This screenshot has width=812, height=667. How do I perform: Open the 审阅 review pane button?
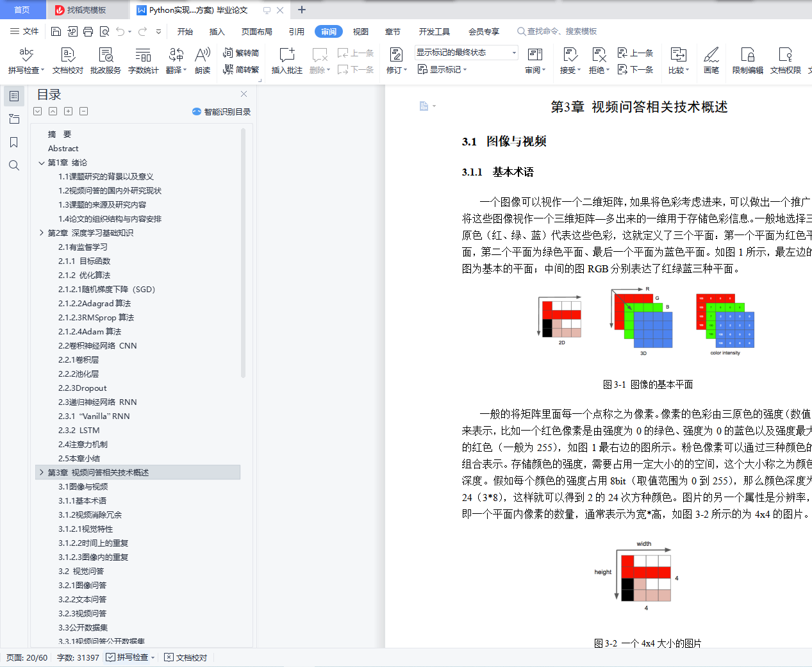click(535, 61)
